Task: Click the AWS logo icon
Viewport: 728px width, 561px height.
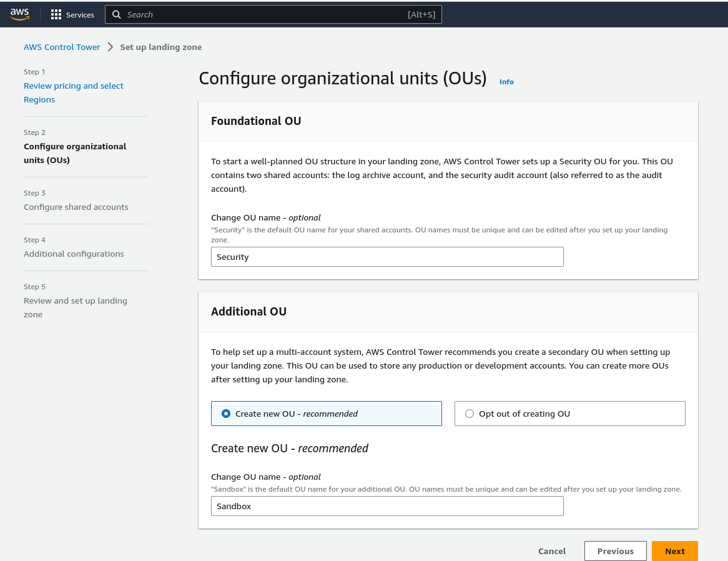Action: [x=20, y=14]
